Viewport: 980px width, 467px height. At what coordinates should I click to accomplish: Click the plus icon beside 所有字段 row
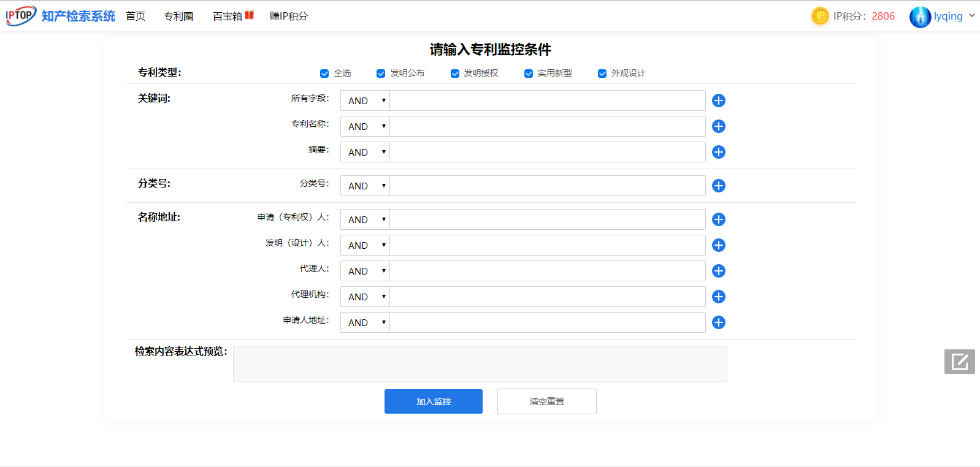[719, 101]
